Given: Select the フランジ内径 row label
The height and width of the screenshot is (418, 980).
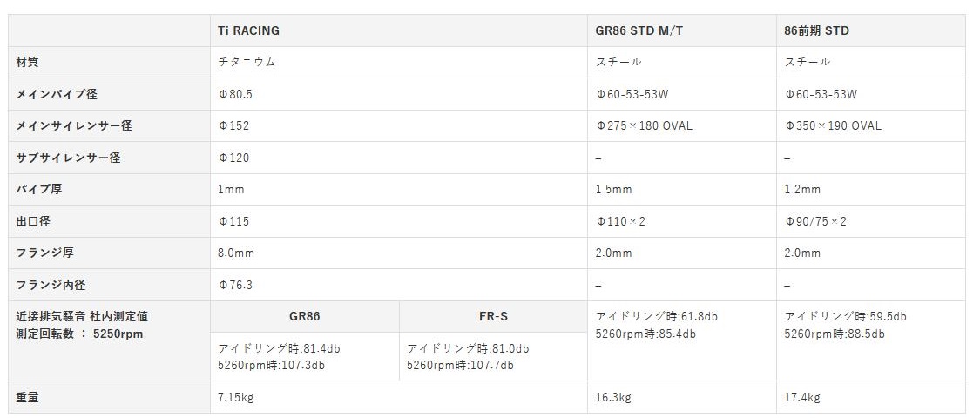Looking at the screenshot, I should coord(51,285).
